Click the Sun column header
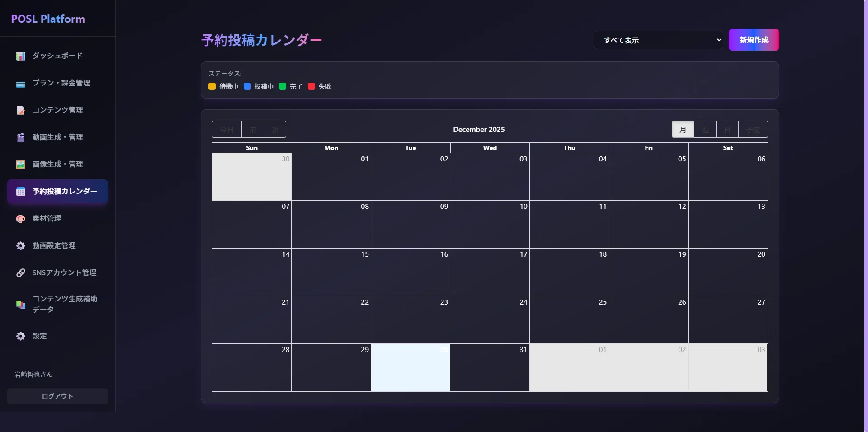 (x=252, y=148)
